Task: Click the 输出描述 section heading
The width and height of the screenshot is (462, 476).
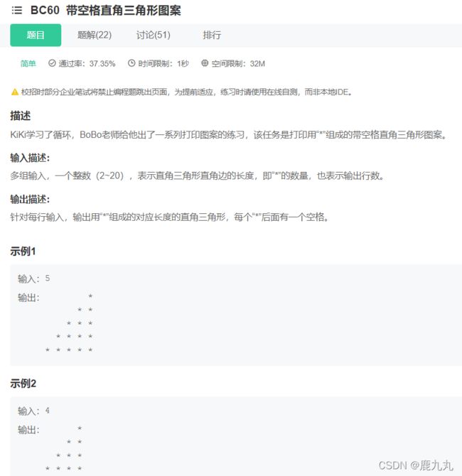Action: click(30, 199)
